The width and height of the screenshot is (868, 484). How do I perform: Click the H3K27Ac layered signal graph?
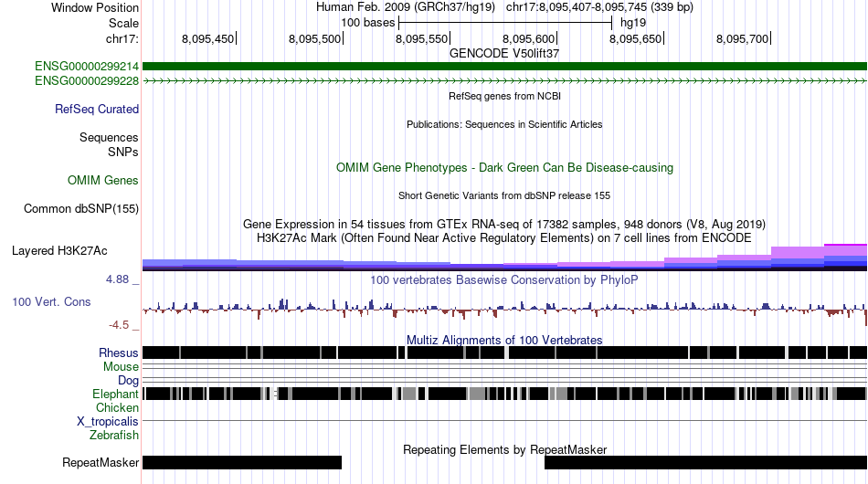[x=504, y=258]
